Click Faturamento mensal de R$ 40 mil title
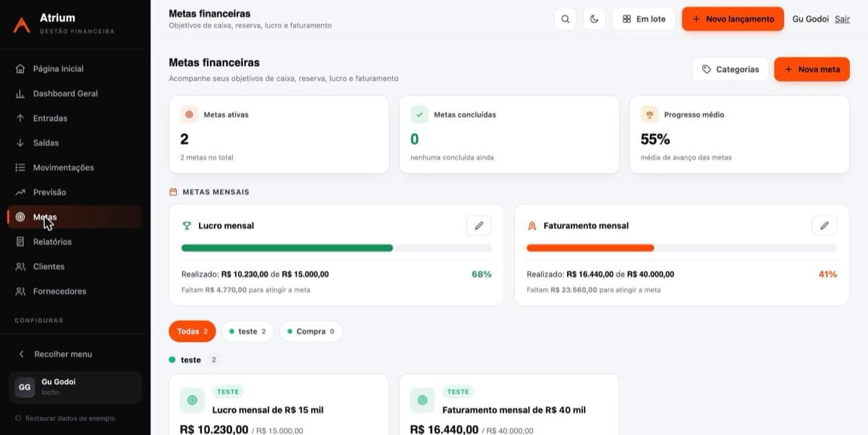This screenshot has width=868, height=435. 514,410
